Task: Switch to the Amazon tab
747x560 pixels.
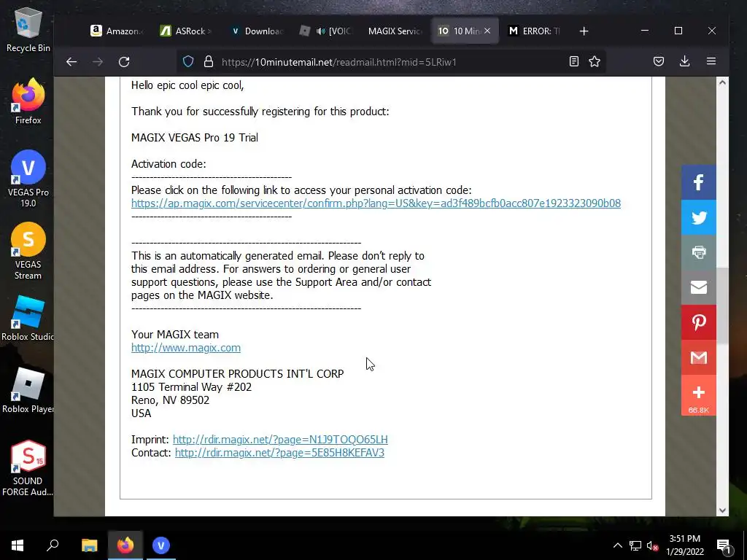Action: click(116, 31)
